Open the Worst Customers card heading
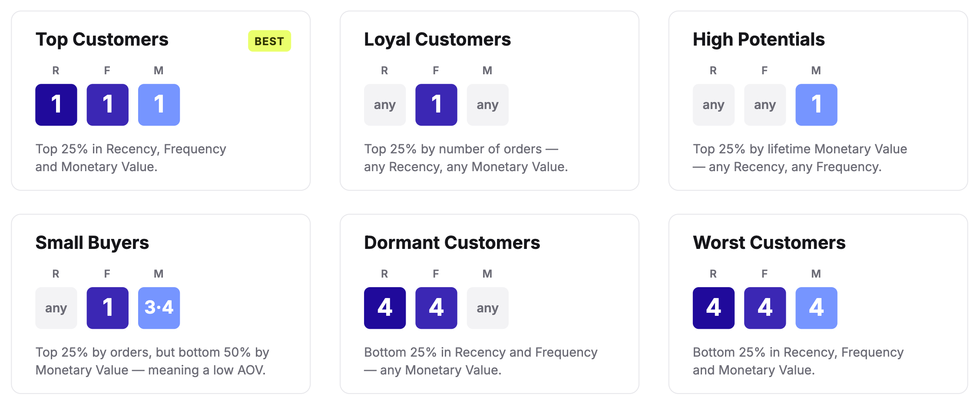 769,243
